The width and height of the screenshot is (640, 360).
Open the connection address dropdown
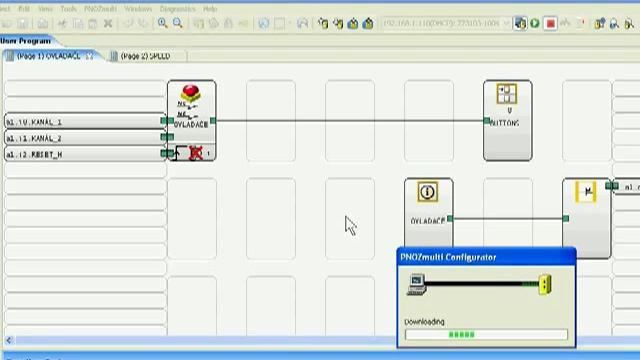pyautogui.click(x=506, y=23)
